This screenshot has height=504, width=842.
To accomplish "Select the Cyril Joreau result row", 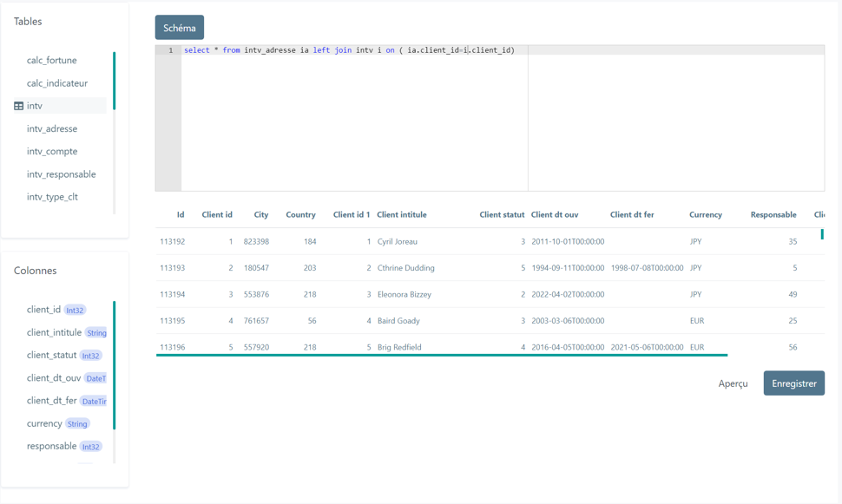I will (490, 241).
